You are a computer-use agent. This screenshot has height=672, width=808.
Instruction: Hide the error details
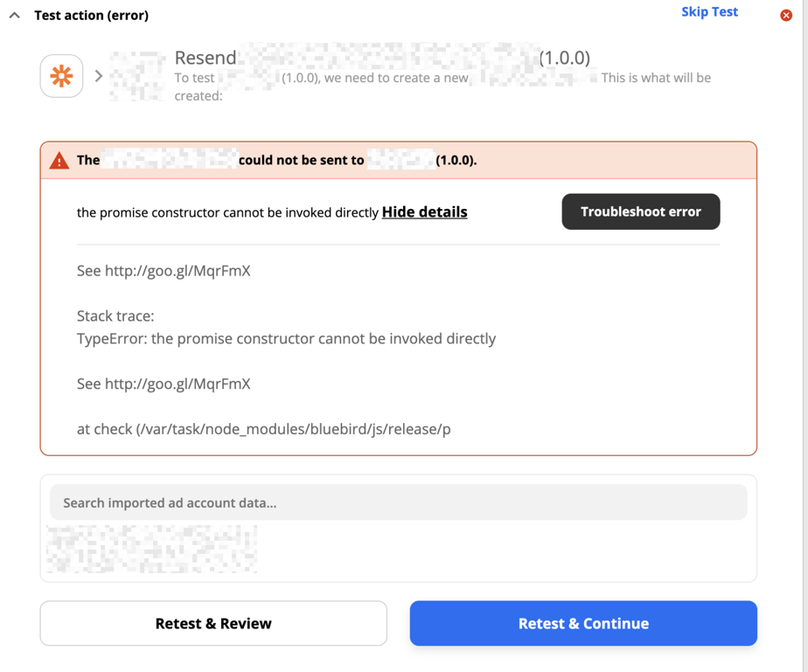click(424, 212)
